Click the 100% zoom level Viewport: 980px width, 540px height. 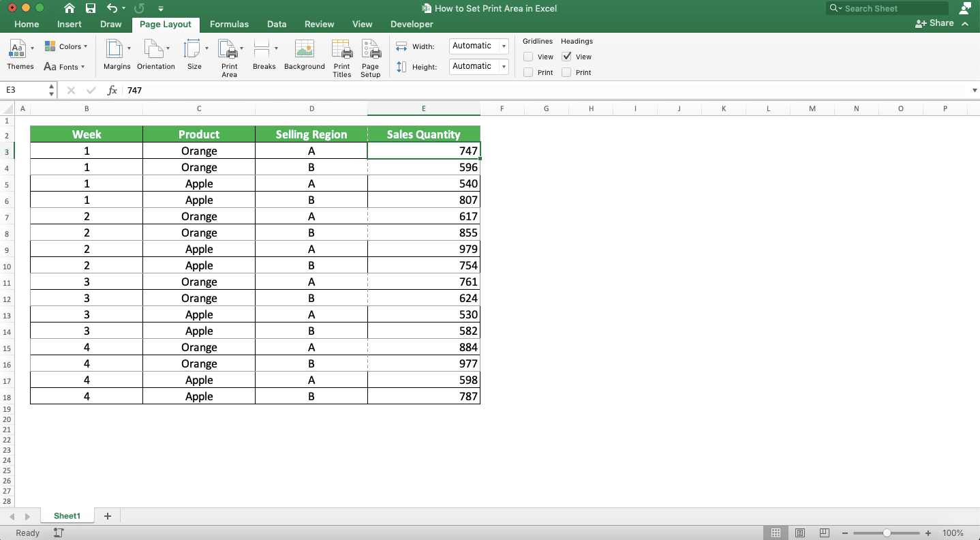pos(953,532)
